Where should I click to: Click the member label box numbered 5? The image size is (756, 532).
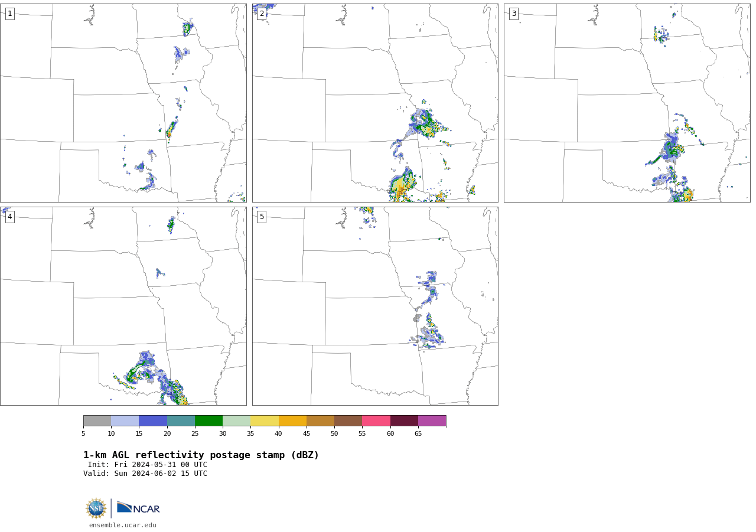tap(262, 217)
